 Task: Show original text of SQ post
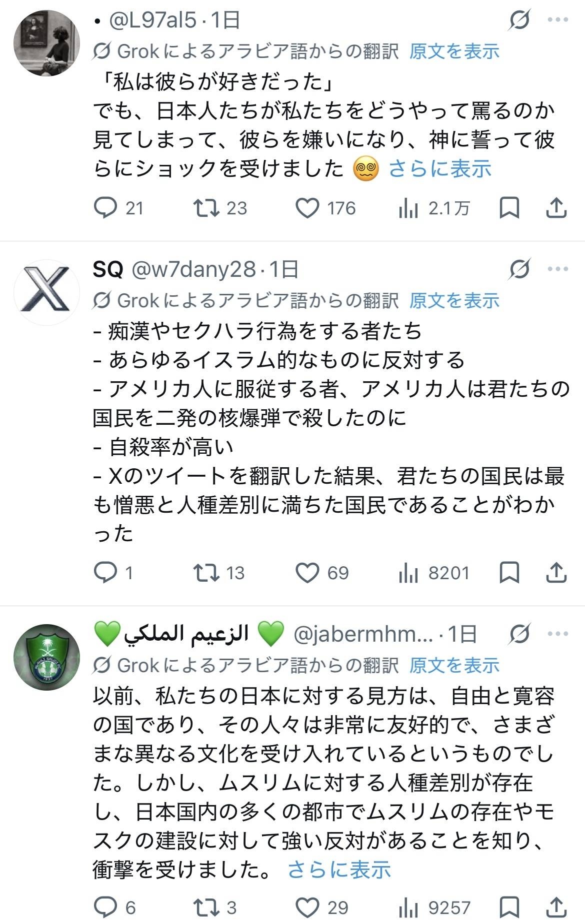(454, 301)
